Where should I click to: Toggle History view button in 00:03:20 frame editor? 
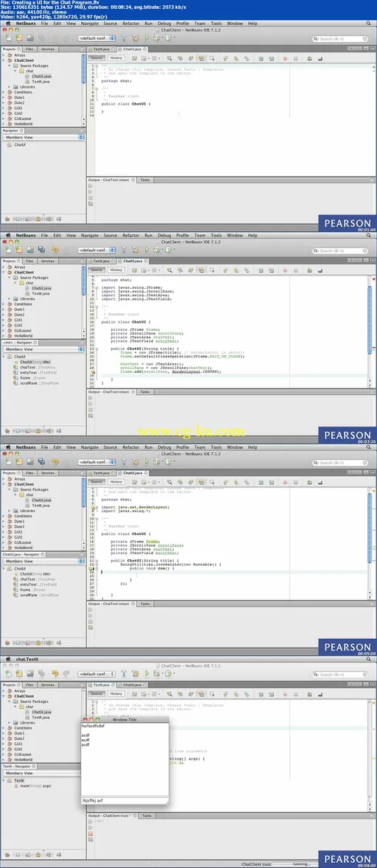tap(116, 270)
